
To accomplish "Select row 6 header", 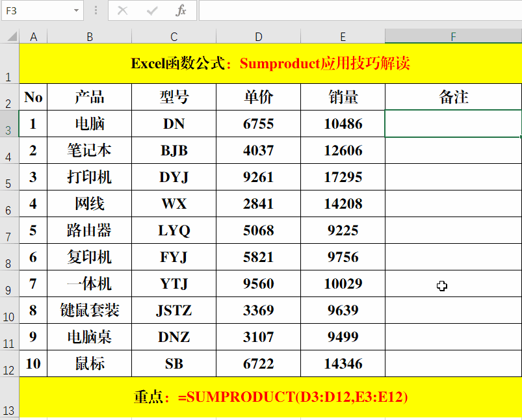I will [x=9, y=203].
